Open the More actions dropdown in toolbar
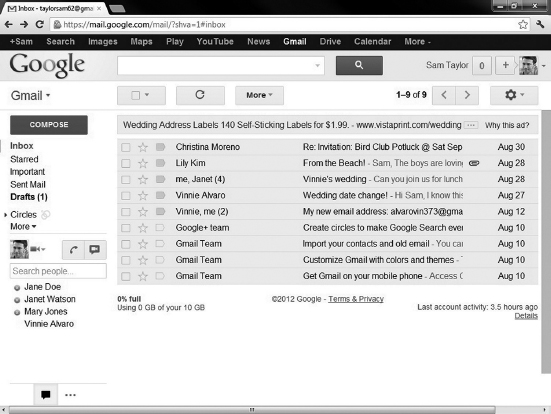Image resolution: width=551 pixels, height=414 pixels. tap(259, 95)
